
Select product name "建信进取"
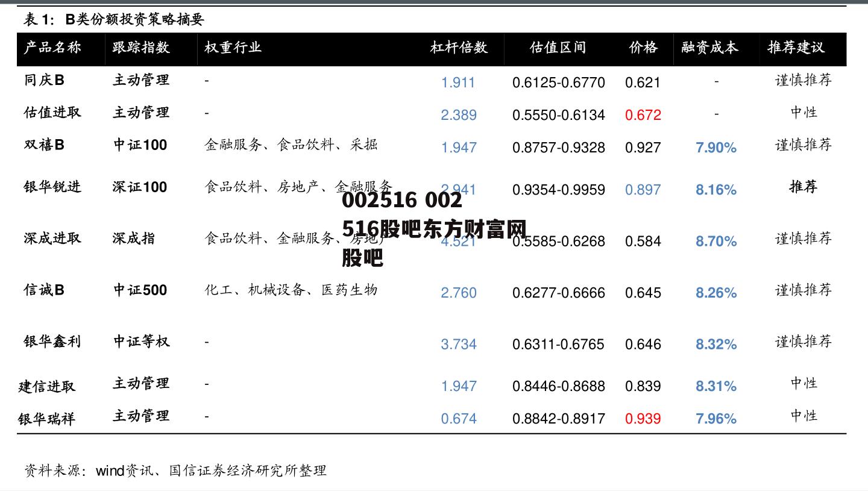(47, 386)
